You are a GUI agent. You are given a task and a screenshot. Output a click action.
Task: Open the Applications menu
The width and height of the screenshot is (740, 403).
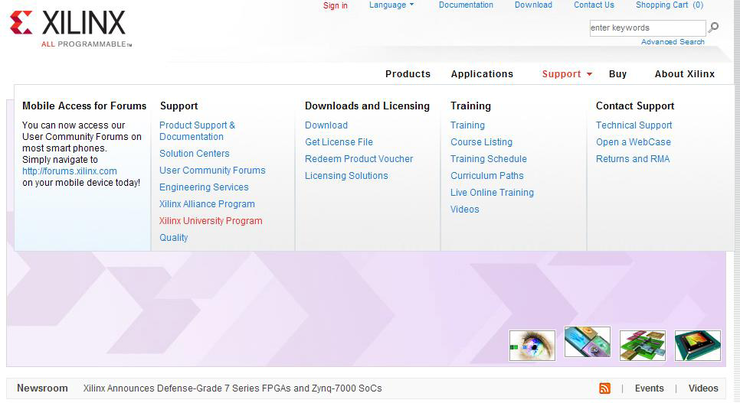(x=482, y=74)
